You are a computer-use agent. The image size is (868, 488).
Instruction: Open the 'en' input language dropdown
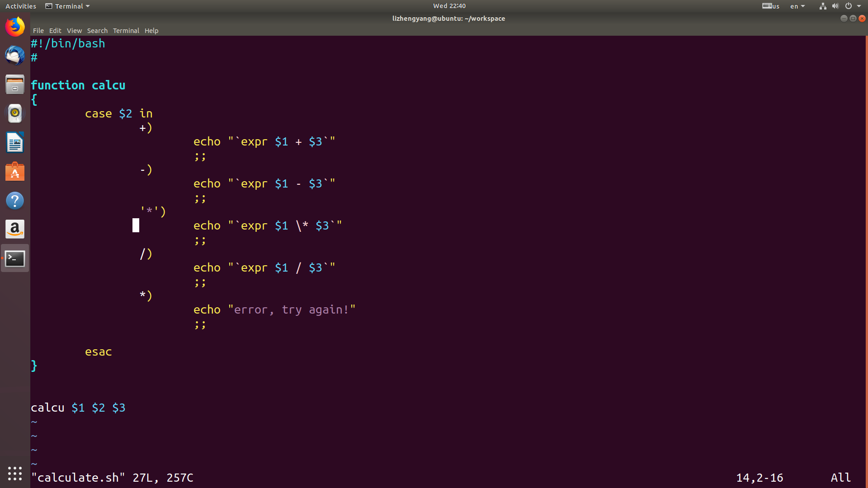[x=797, y=6]
